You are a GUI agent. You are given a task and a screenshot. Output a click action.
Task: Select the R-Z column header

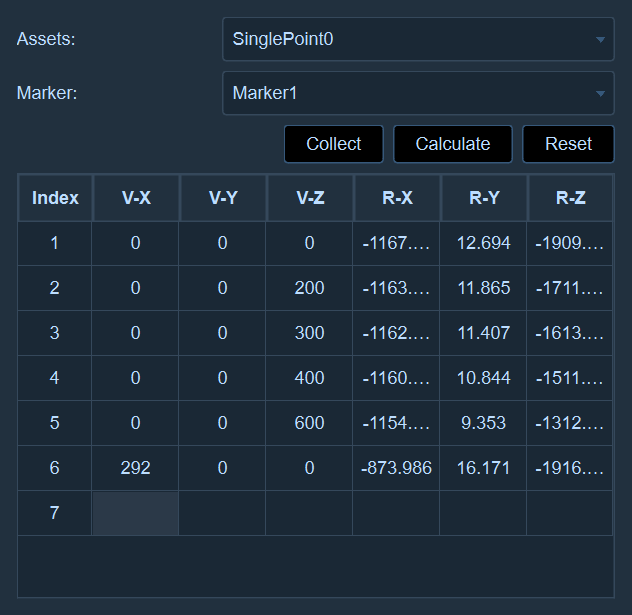570,198
